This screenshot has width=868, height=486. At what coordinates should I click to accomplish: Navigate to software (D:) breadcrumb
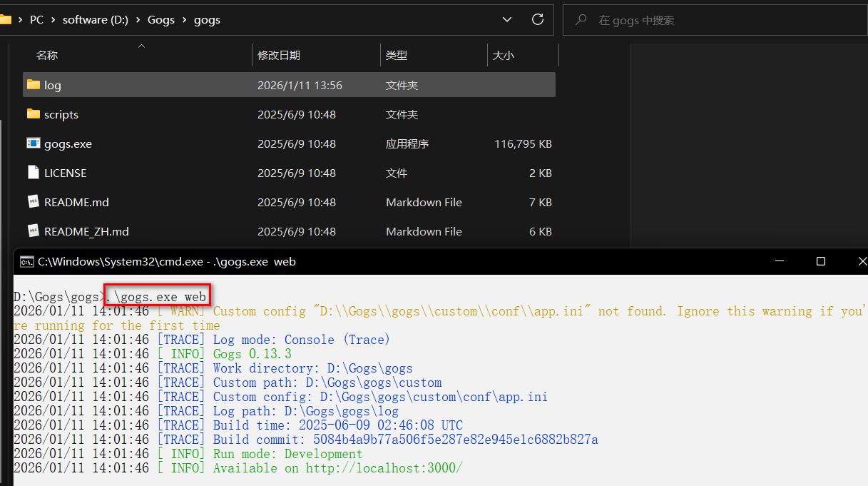96,20
